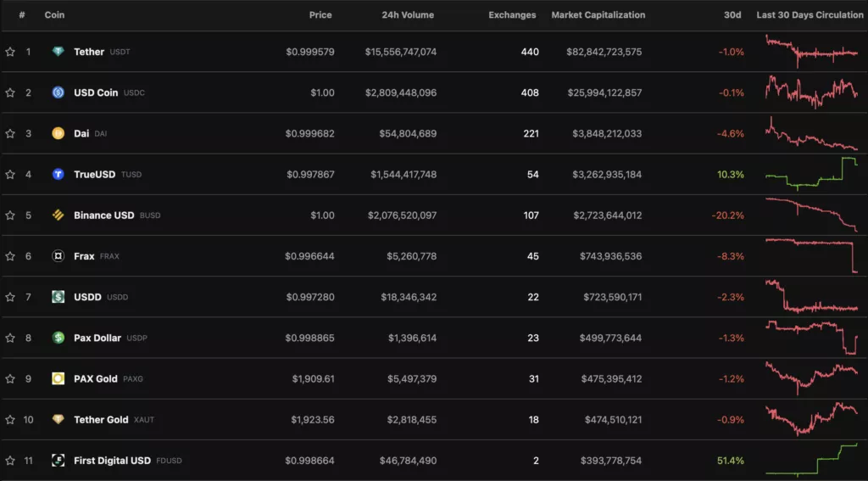Image resolution: width=868 pixels, height=481 pixels.
Task: Add USDD to favorites with star
Action: pyautogui.click(x=10, y=297)
